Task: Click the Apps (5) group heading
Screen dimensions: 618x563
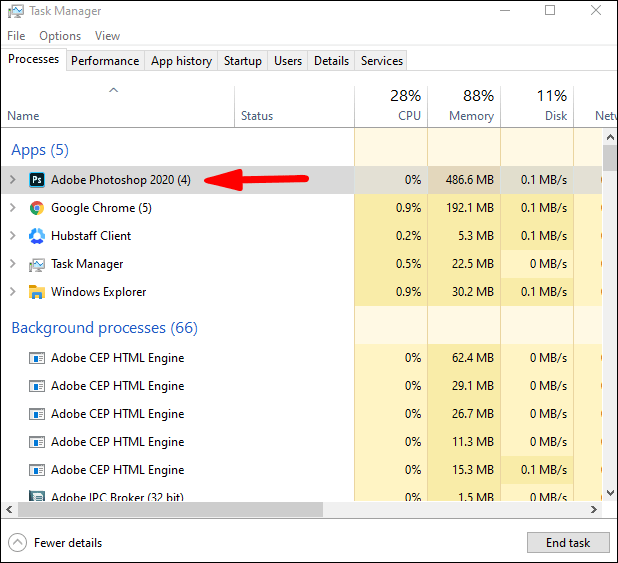Action: coord(40,150)
